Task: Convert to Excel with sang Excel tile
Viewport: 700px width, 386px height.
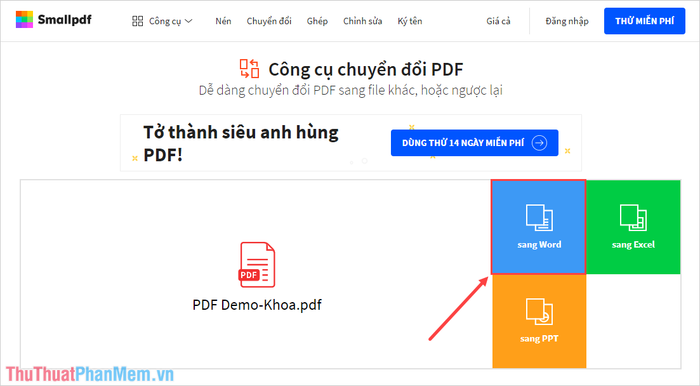Action: 633,227
